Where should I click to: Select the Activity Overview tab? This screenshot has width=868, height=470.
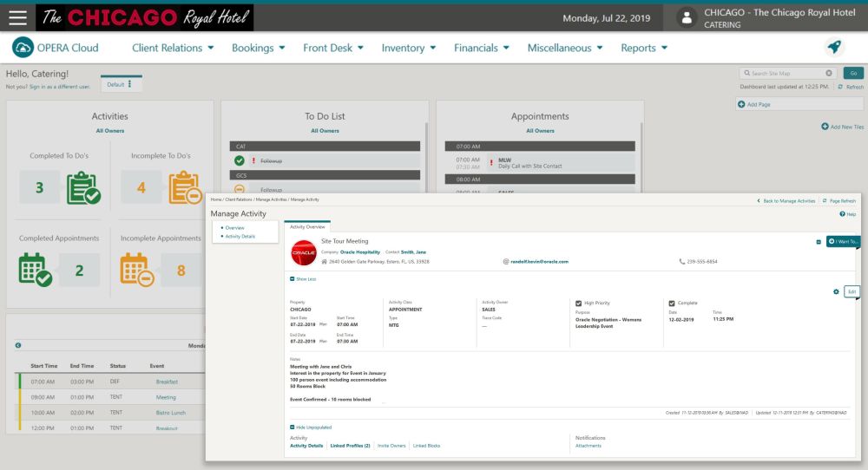point(307,226)
